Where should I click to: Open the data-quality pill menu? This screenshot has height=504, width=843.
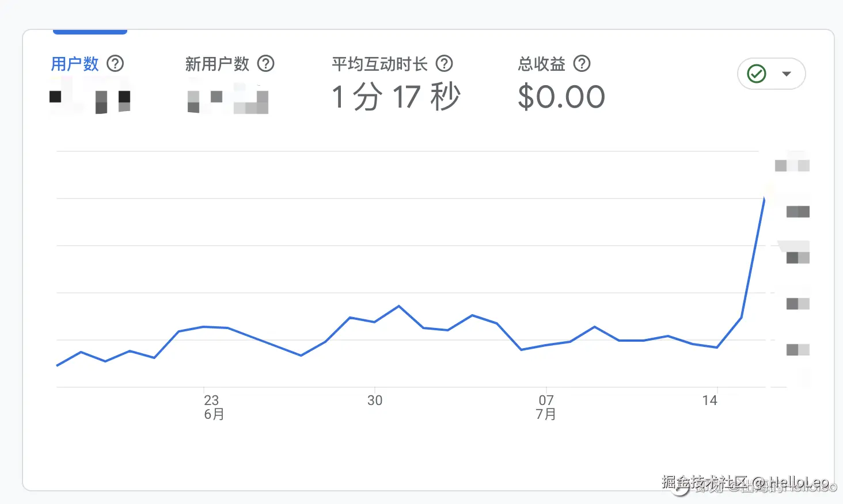(772, 74)
